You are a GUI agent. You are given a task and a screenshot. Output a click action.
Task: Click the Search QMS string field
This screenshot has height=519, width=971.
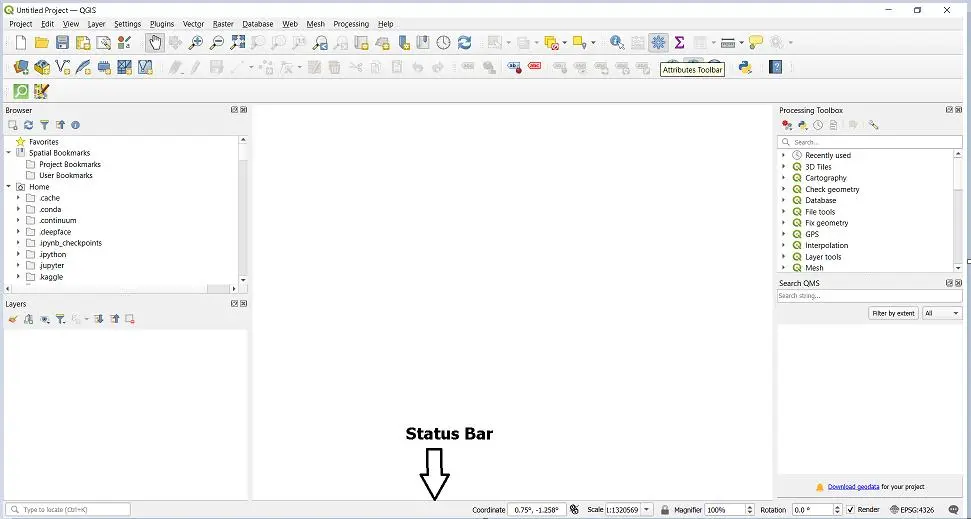869,296
